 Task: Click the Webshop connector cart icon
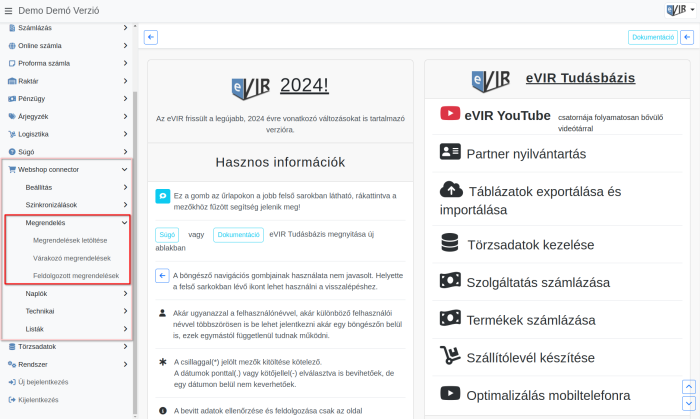12,170
